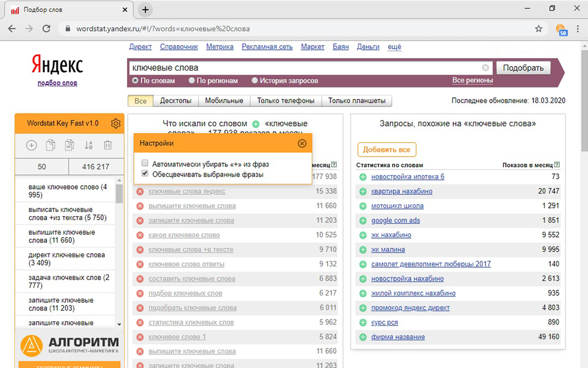Switch to 'Десктопы' tab

[175, 101]
